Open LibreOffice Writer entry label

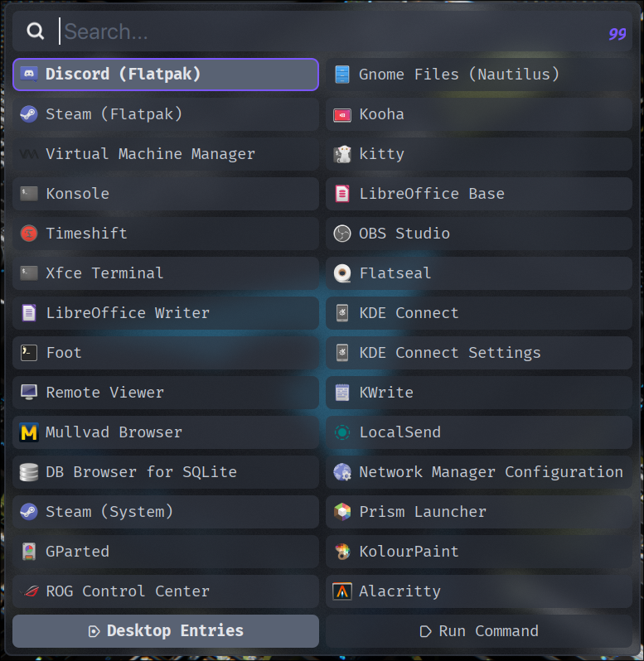click(128, 313)
